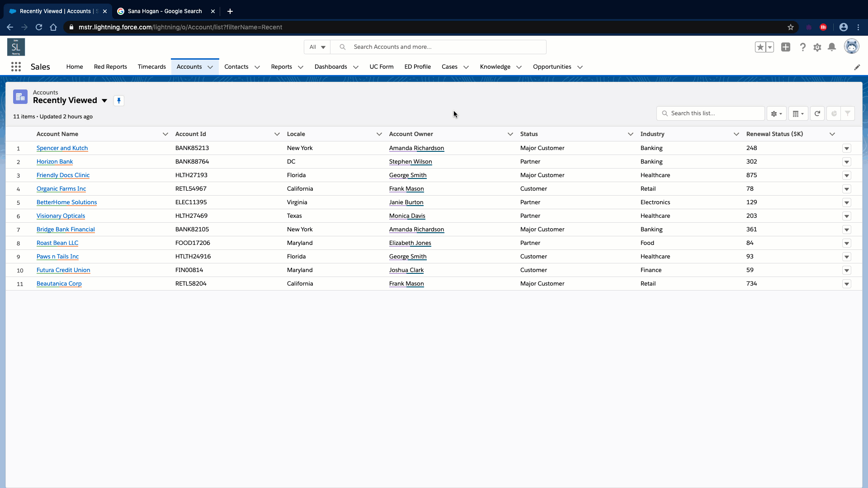Screen dimensions: 868x488
Task: Open row actions for Horizon Bank
Action: [846, 162]
